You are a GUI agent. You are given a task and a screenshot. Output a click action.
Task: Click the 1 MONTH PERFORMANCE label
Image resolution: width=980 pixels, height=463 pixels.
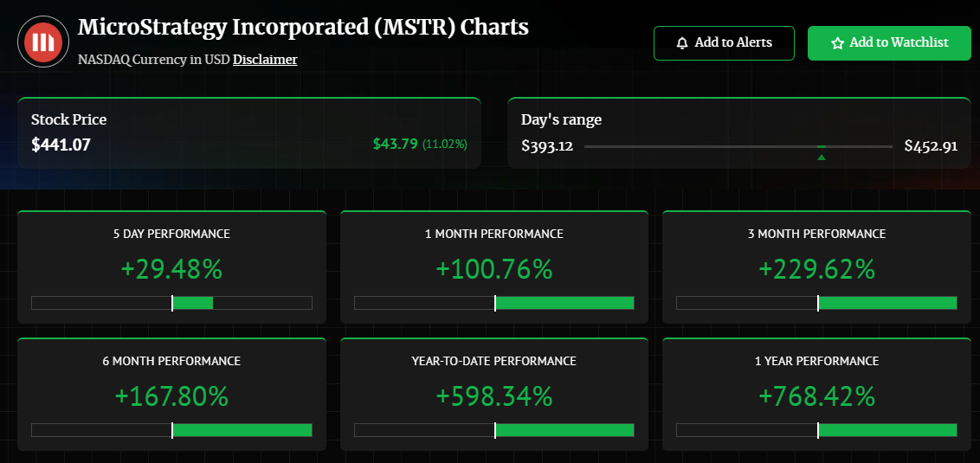click(x=494, y=235)
